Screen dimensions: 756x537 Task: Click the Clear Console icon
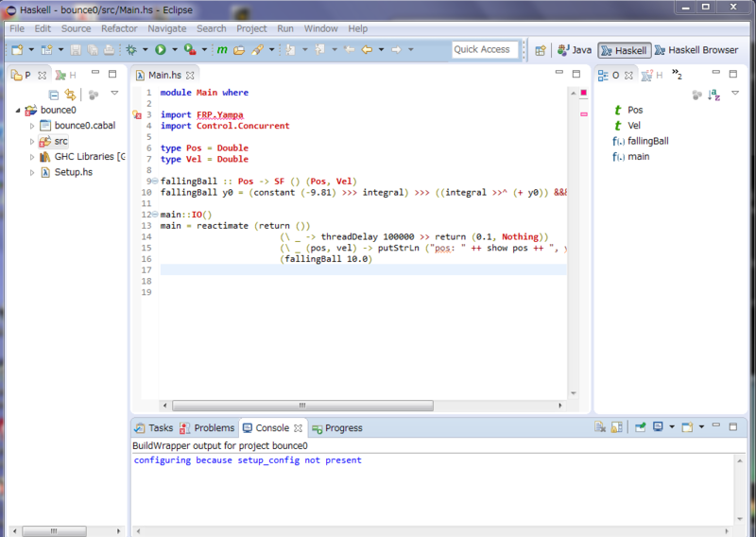(x=600, y=427)
